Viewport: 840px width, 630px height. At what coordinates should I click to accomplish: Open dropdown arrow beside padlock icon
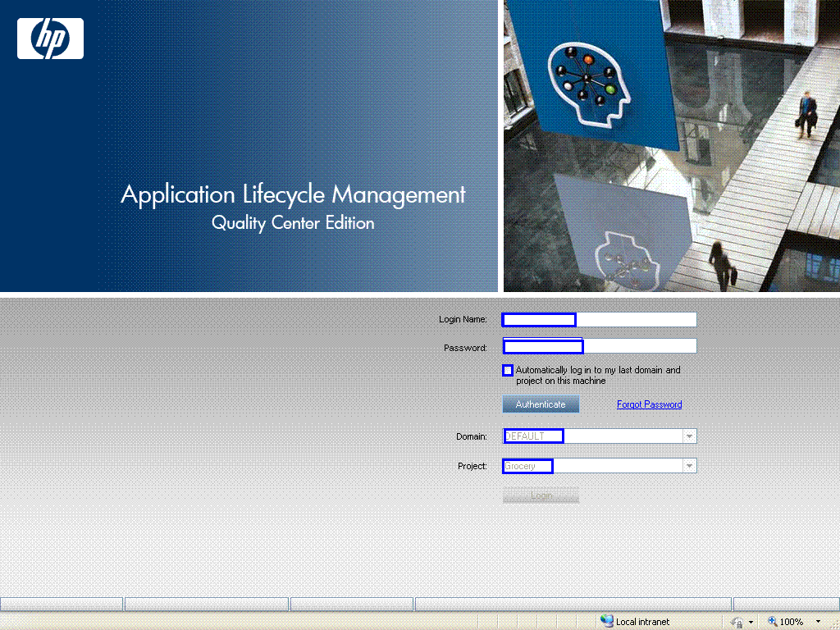click(751, 623)
